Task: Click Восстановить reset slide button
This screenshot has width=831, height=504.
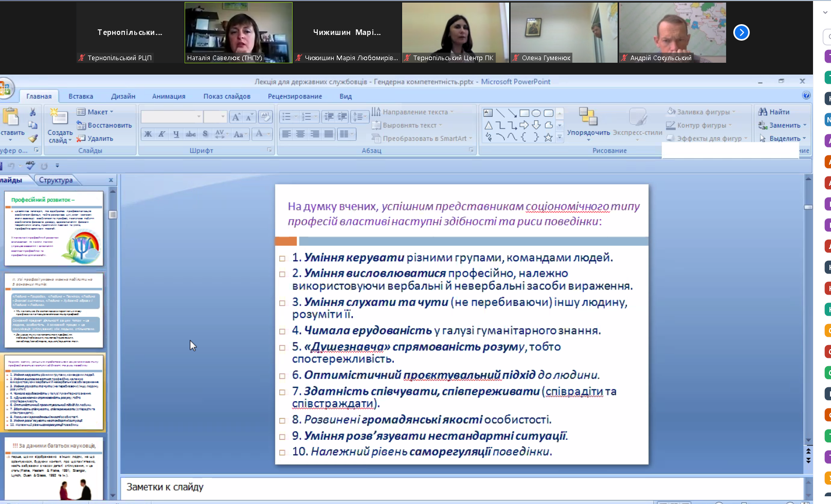Action: tap(104, 125)
